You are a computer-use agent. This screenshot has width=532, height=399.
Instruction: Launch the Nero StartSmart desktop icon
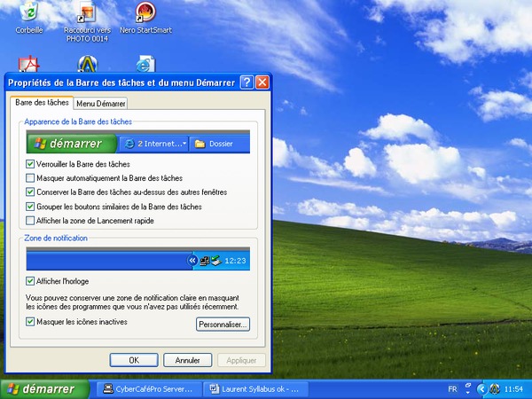(x=145, y=12)
